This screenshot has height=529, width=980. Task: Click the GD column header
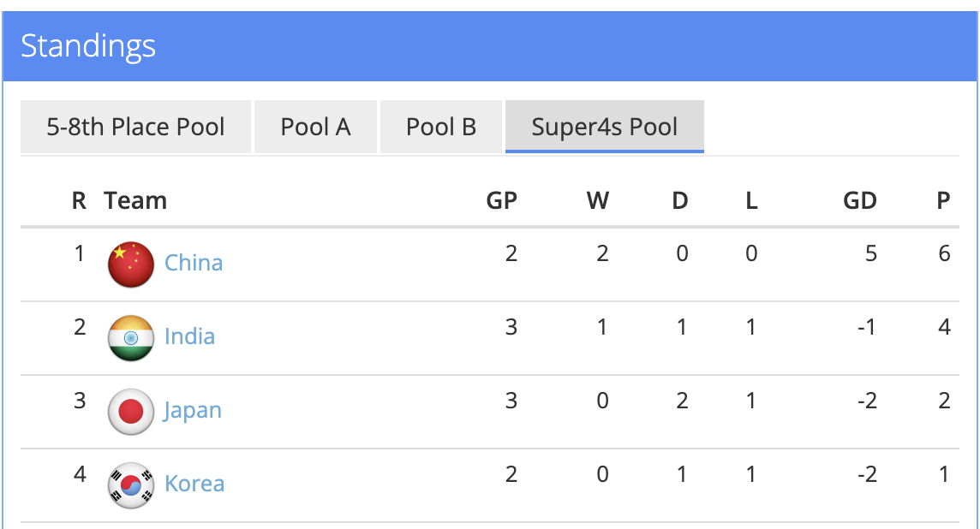[x=859, y=201]
